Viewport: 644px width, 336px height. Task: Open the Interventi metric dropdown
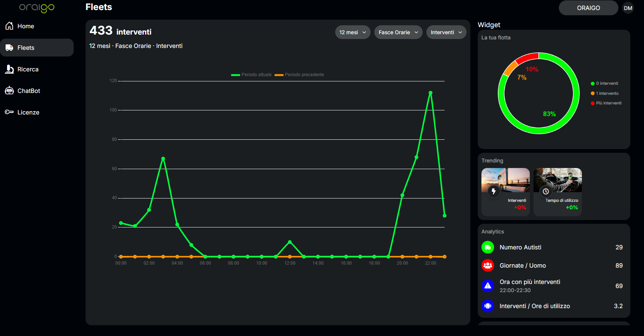[x=446, y=32]
